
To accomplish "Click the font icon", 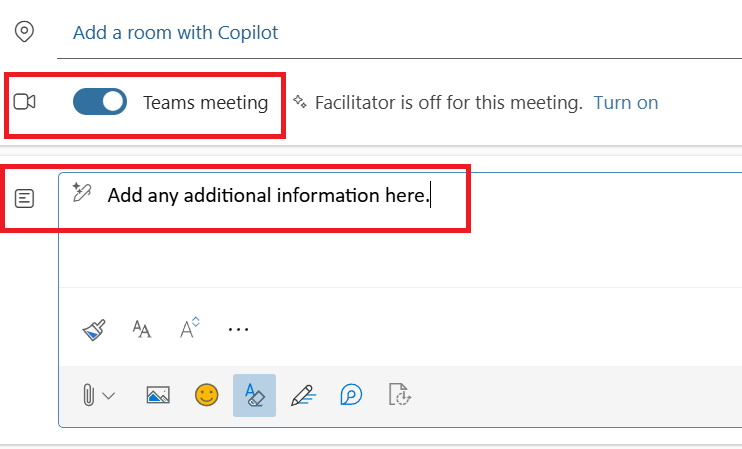I will coord(143,329).
